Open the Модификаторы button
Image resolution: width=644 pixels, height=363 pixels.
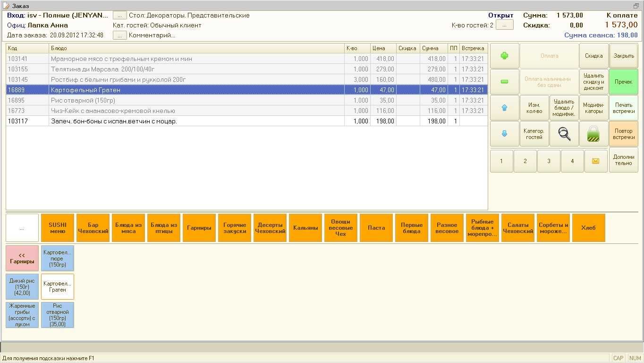(x=593, y=108)
